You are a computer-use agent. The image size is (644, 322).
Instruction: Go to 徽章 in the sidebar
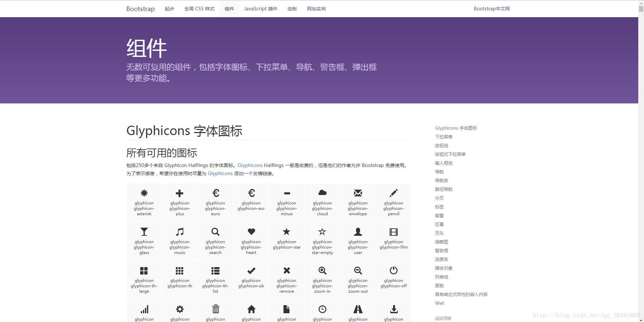(x=439, y=216)
